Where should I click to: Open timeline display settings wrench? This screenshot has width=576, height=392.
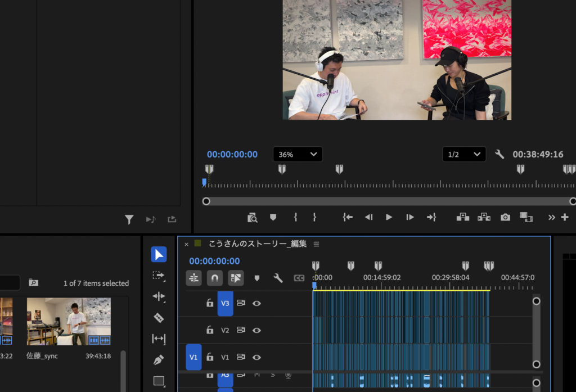click(x=278, y=278)
